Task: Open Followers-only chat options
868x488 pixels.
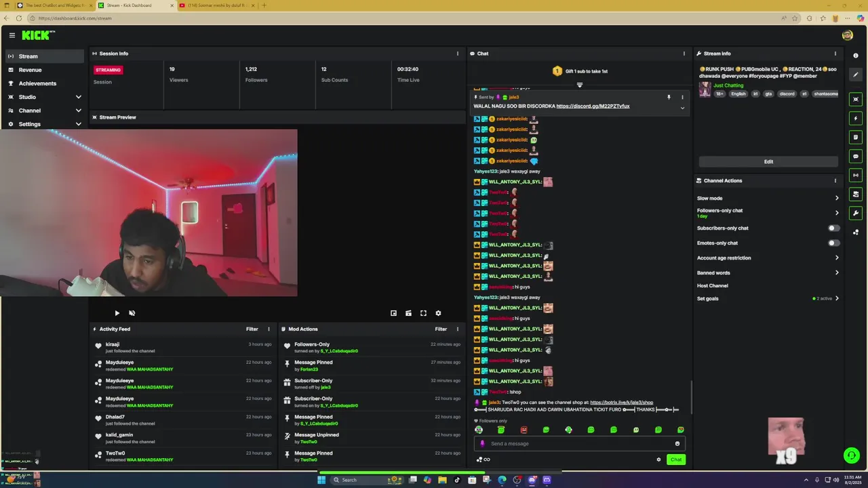Action: (768, 213)
